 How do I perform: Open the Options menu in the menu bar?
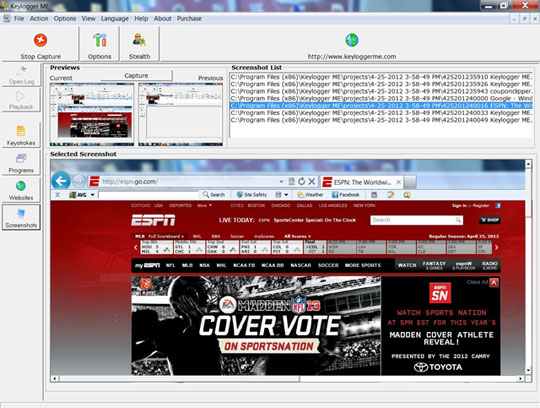(x=65, y=19)
